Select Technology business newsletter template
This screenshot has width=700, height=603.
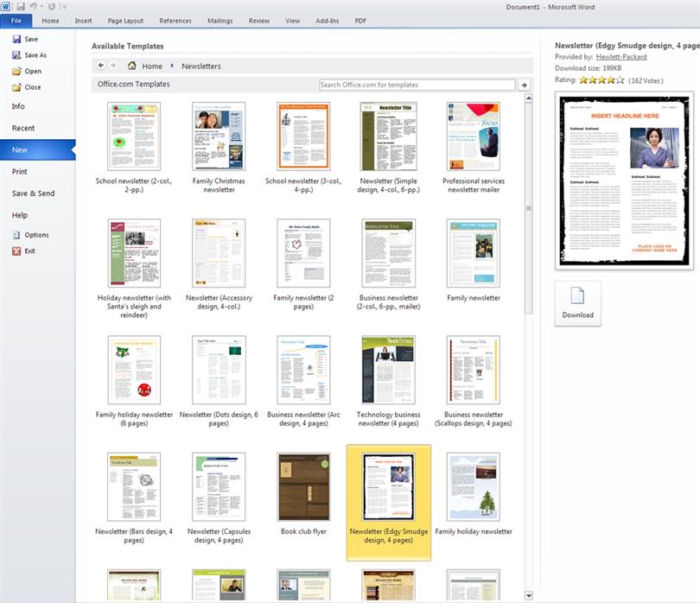tap(388, 382)
